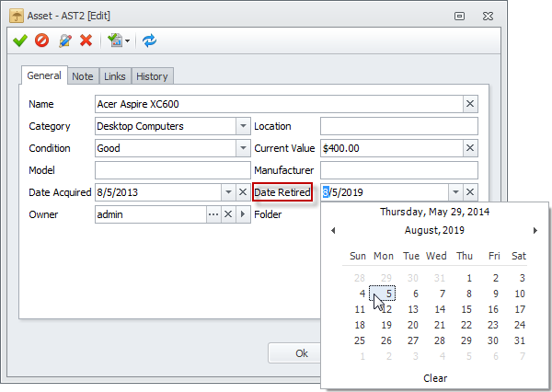
Task: Restore the Asset window size
Action: point(459,17)
